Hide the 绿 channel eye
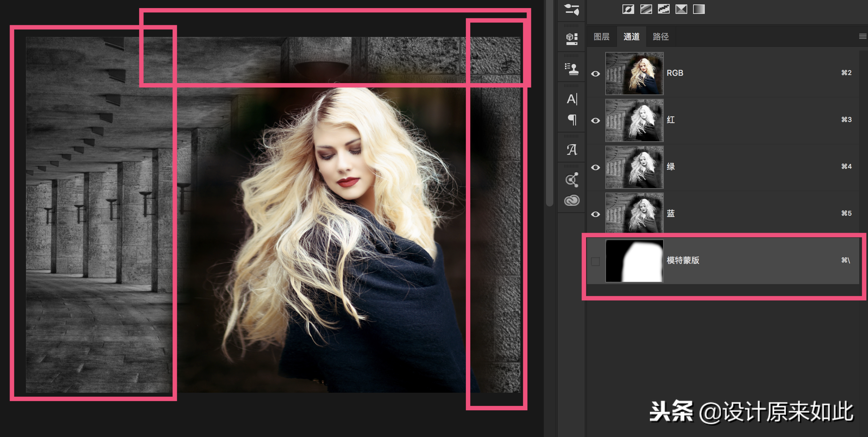The width and height of the screenshot is (868, 437). [x=595, y=167]
